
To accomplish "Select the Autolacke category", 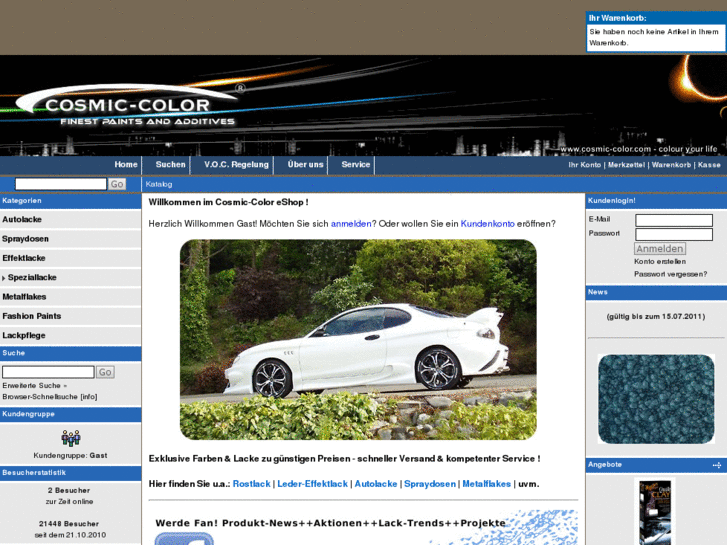I will pyautogui.click(x=22, y=219).
